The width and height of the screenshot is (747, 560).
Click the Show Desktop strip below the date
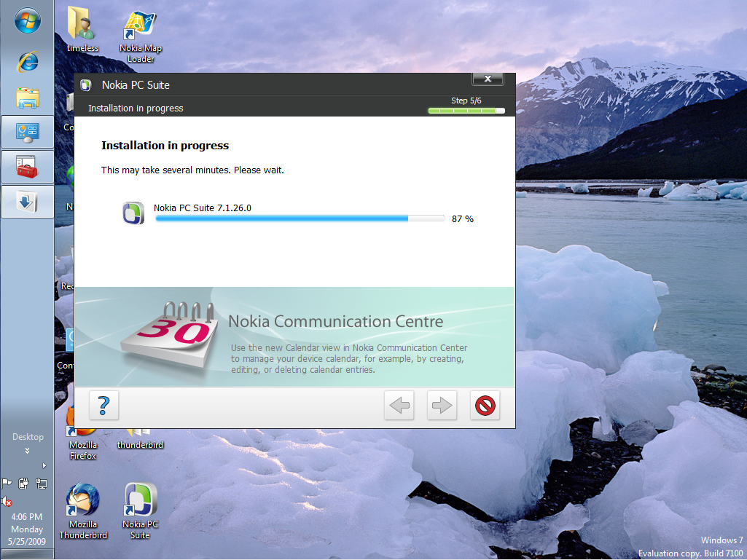tap(27, 553)
